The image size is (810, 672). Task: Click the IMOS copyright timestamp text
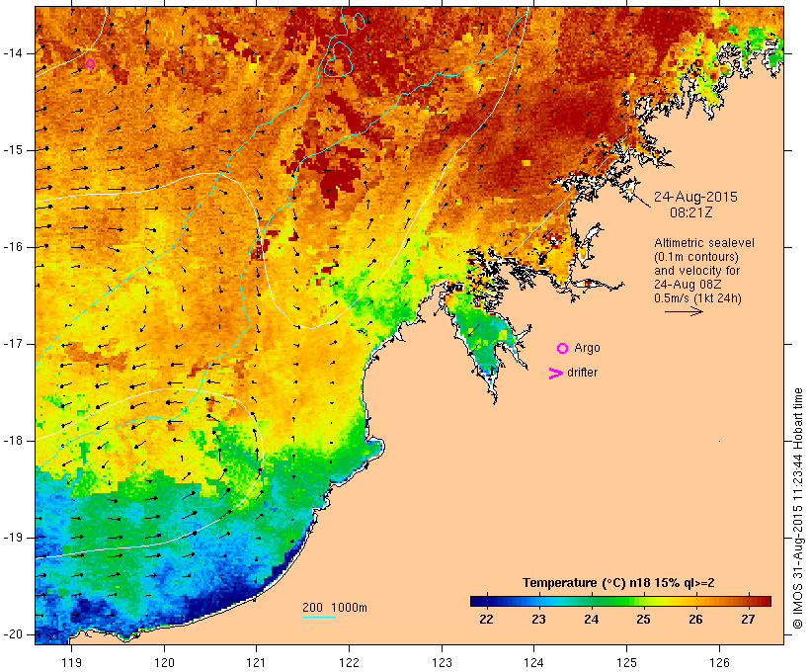pyautogui.click(x=797, y=509)
